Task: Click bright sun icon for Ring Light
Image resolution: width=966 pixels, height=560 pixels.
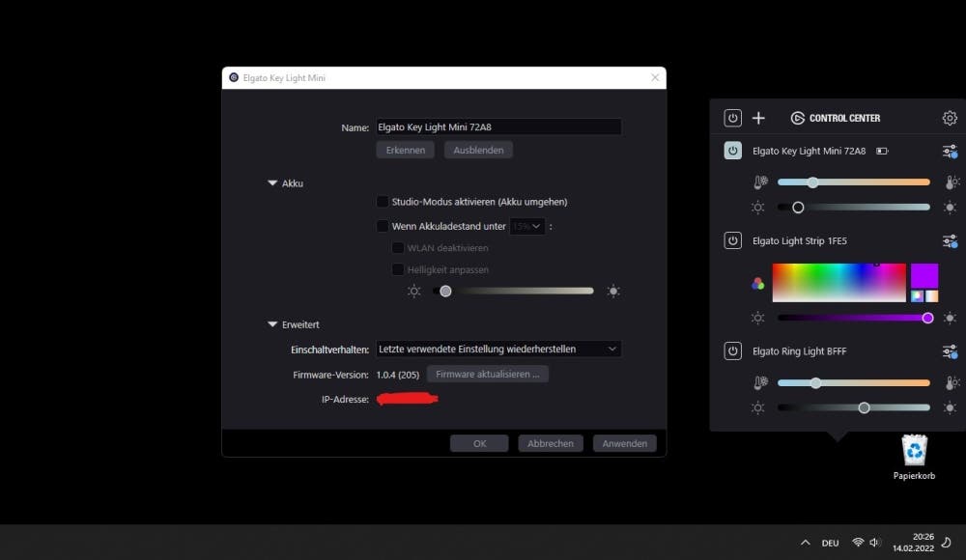Action: pyautogui.click(x=950, y=407)
